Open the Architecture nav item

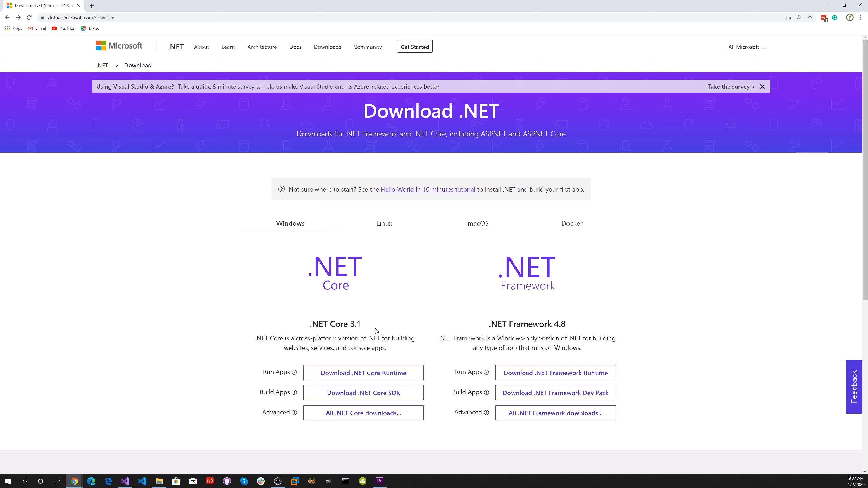point(262,47)
